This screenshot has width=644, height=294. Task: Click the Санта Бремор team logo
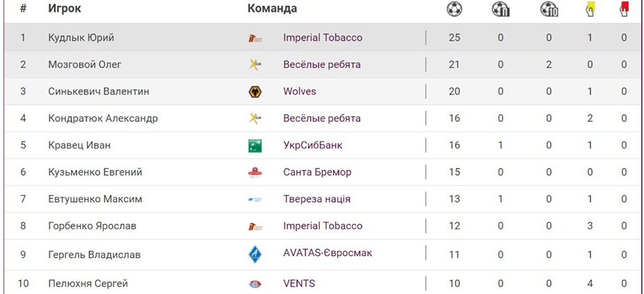[x=255, y=172]
